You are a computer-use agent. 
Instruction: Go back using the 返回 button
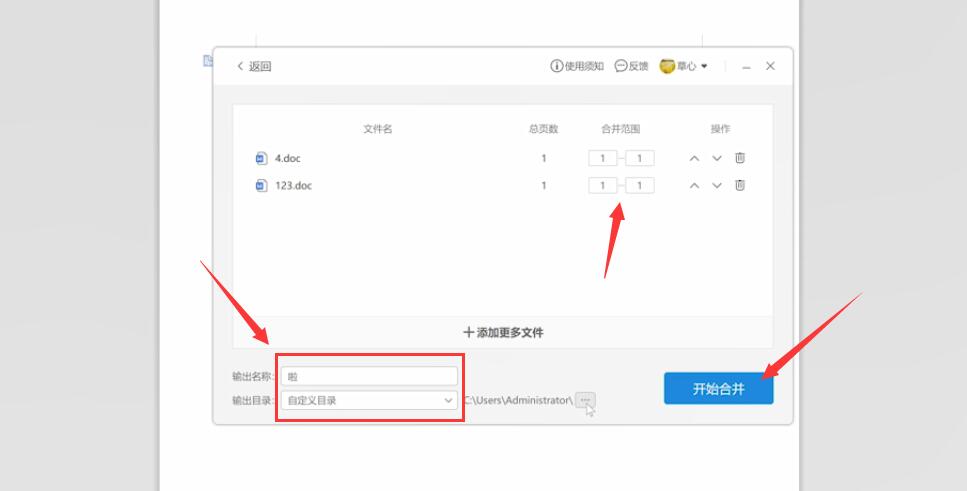pyautogui.click(x=254, y=66)
